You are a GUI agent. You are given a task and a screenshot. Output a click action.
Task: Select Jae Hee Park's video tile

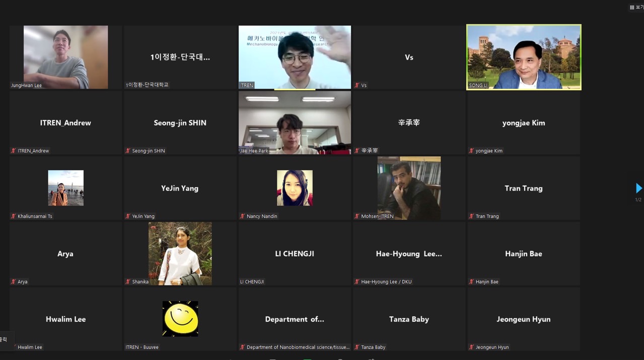(295, 123)
